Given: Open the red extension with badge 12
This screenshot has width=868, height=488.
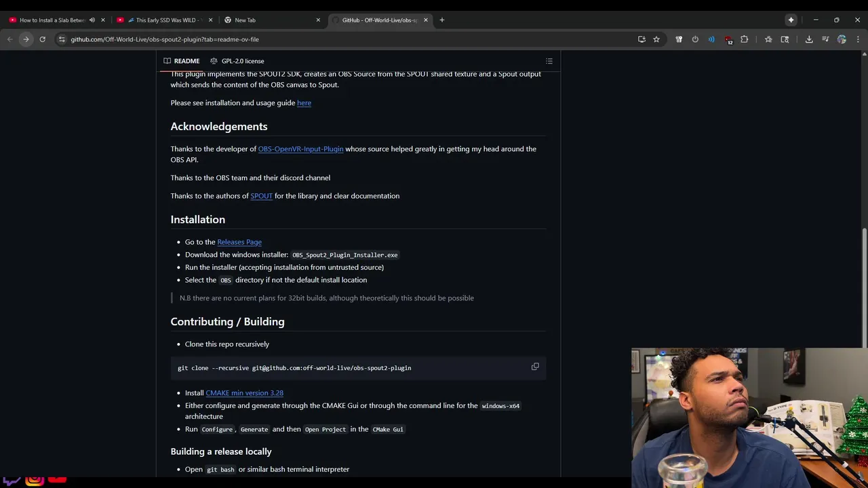Looking at the screenshot, I should [728, 40].
